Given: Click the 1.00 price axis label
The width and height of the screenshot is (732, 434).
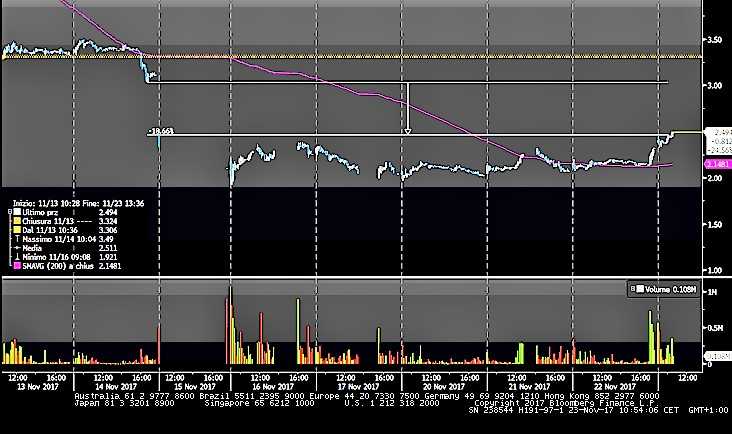Looking at the screenshot, I should pyautogui.click(x=714, y=270).
